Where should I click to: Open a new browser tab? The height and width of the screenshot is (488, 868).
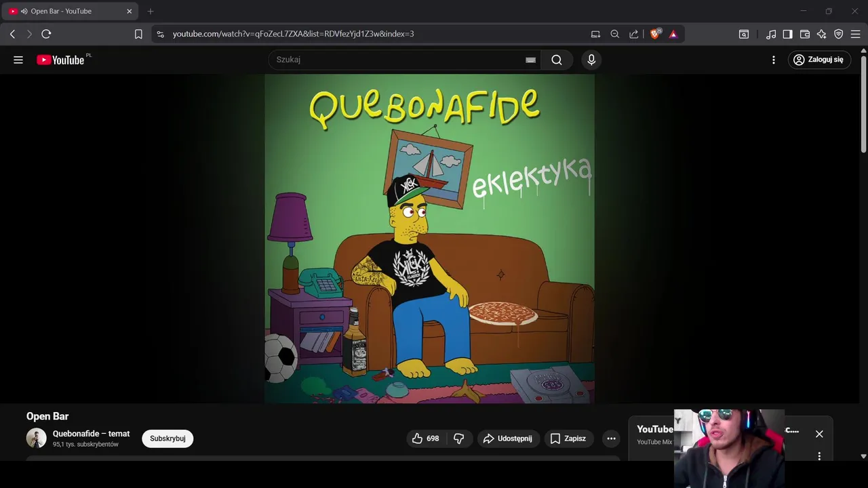pos(151,11)
